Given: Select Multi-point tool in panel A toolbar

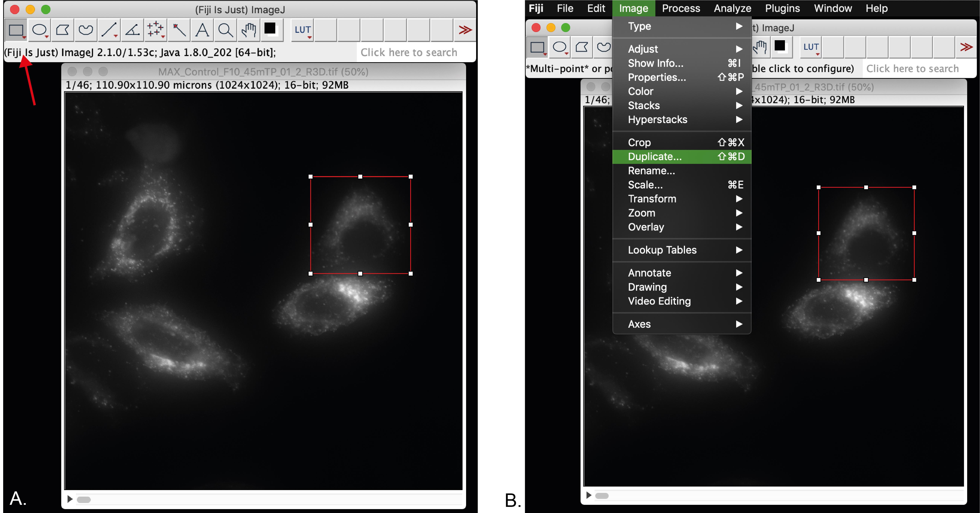Looking at the screenshot, I should point(156,30).
